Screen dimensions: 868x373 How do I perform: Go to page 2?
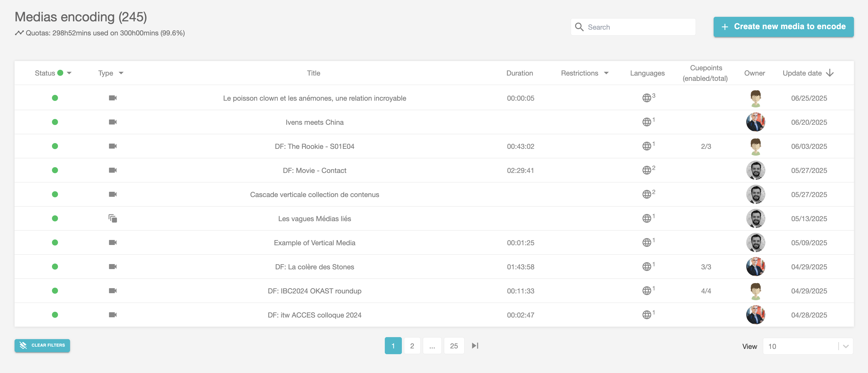click(x=412, y=346)
